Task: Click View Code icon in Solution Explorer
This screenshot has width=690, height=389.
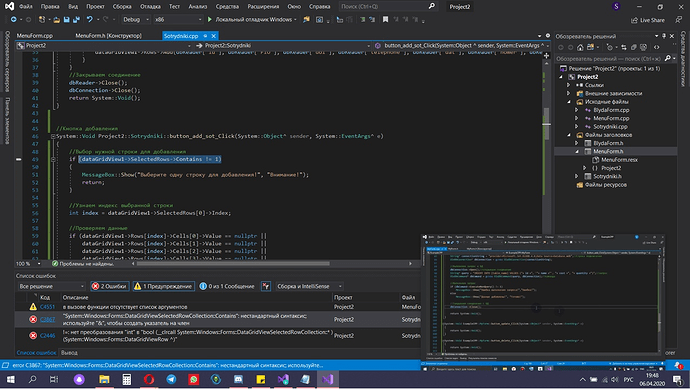Action: [x=657, y=48]
